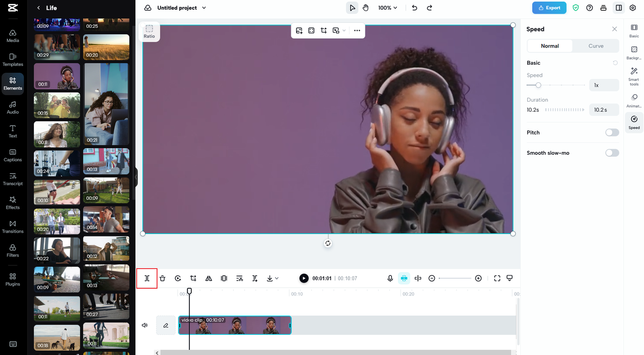Click the replace media icon above preview

pyautogui.click(x=299, y=30)
